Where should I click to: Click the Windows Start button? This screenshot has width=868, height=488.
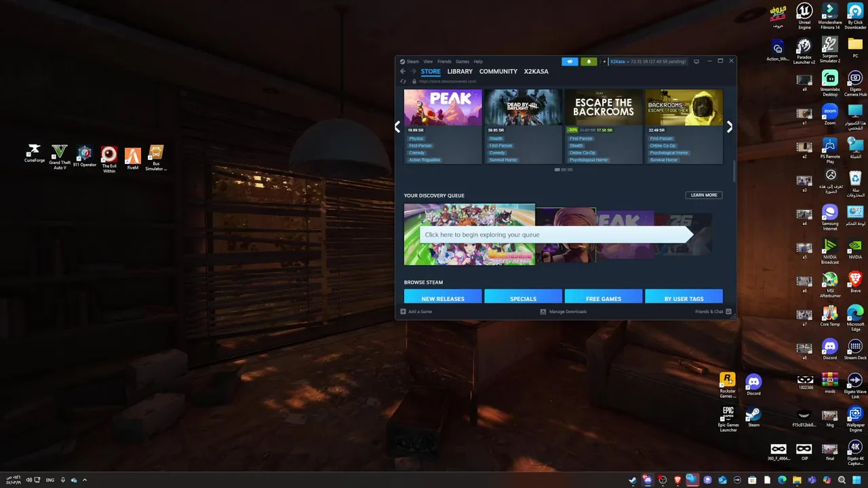coord(856,480)
